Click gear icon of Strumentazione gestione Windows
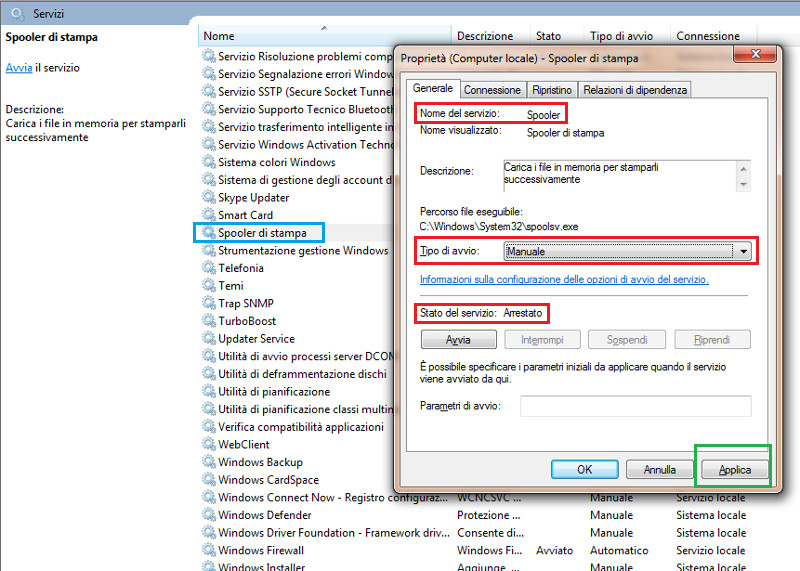The width and height of the screenshot is (800, 571). 209,250
